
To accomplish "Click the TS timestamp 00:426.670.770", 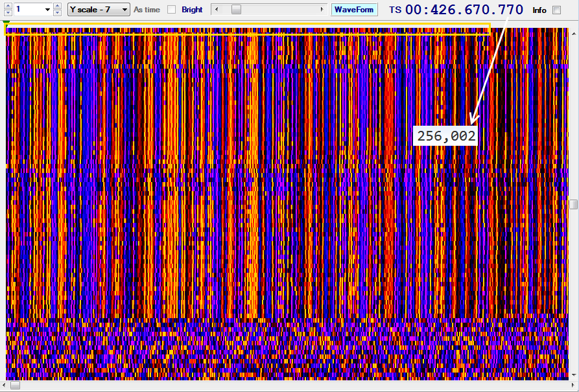I will [x=464, y=10].
